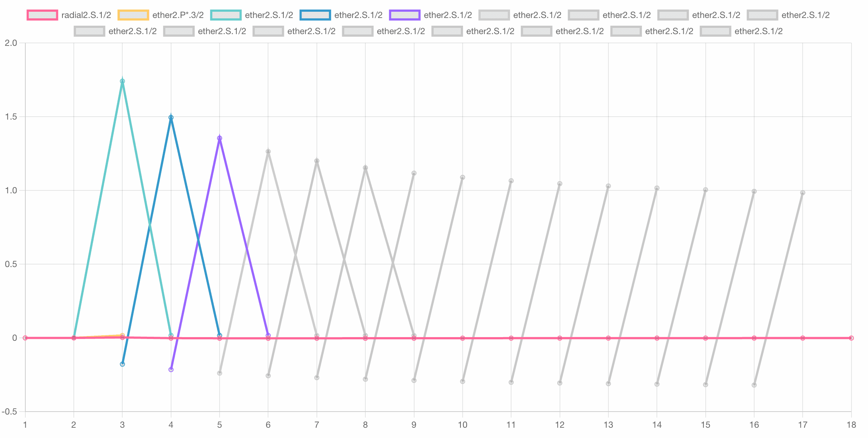Toggle the teal ether2.S.1/2 legend swatch

(x=226, y=15)
